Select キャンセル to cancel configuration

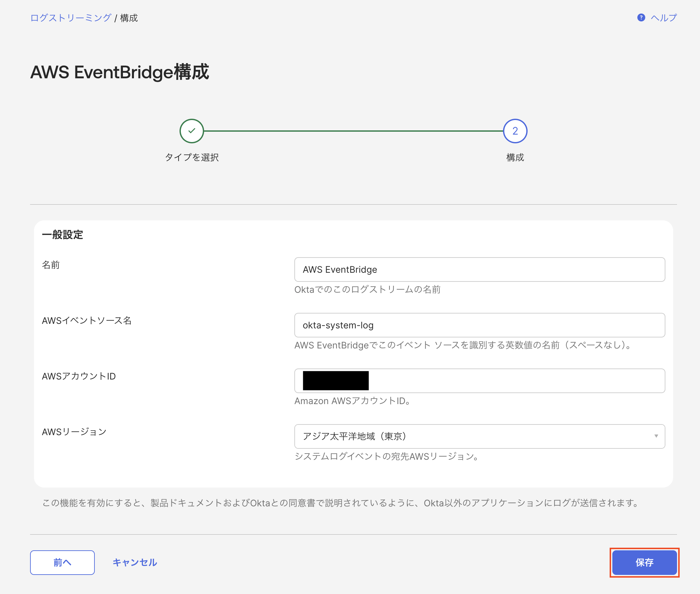click(134, 562)
